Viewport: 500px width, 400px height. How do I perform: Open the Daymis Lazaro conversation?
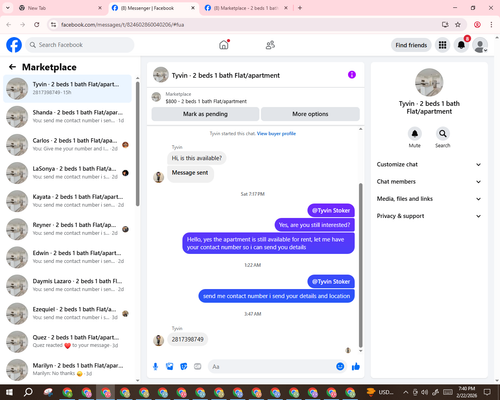point(67,285)
